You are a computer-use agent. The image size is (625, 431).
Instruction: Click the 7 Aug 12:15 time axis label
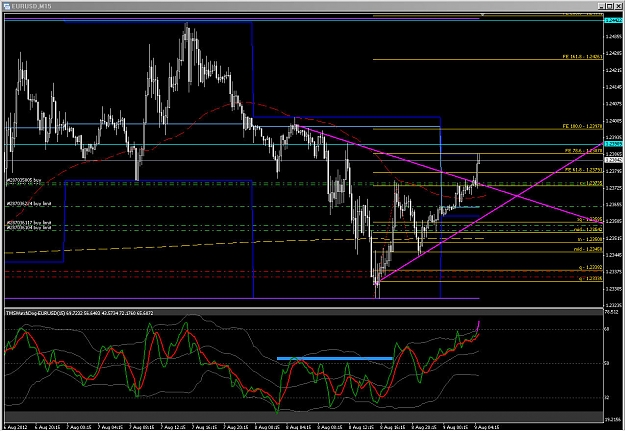point(174,427)
